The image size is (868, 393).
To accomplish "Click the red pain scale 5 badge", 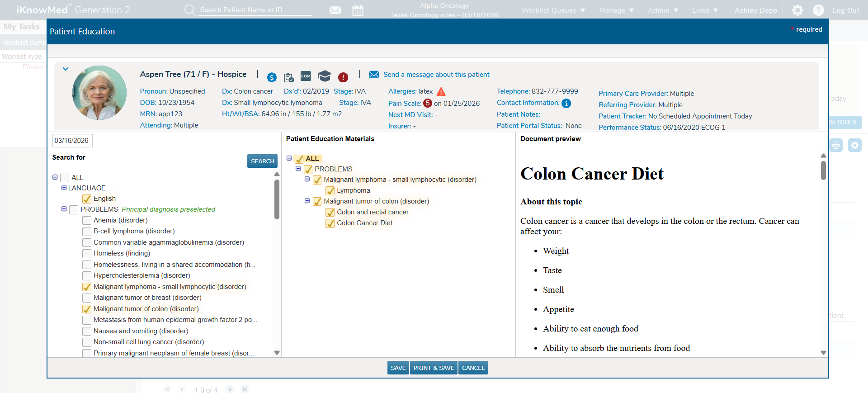I will point(427,103).
